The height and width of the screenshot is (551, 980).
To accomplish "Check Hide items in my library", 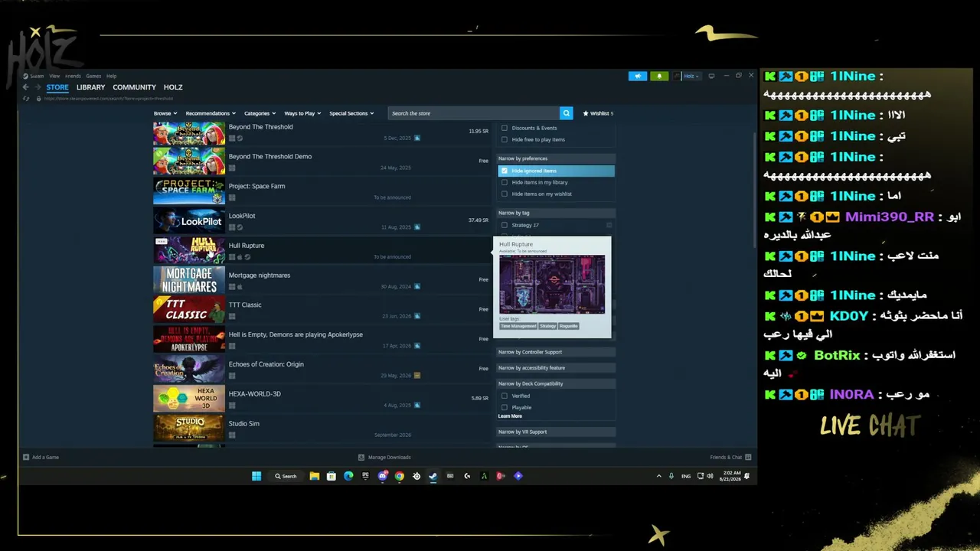I will coord(505,182).
